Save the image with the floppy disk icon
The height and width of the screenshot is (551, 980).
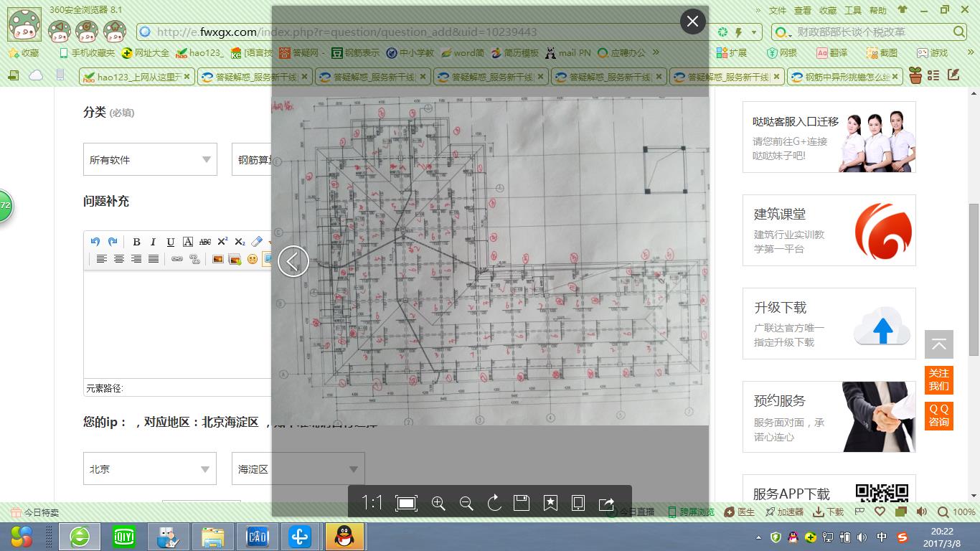[x=522, y=503]
